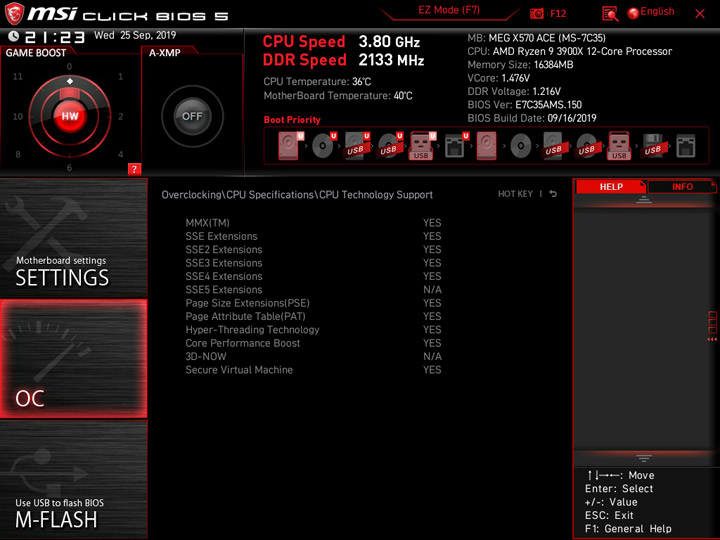Go back using the return arrow icon
This screenshot has width=720, height=540.
click(553, 194)
